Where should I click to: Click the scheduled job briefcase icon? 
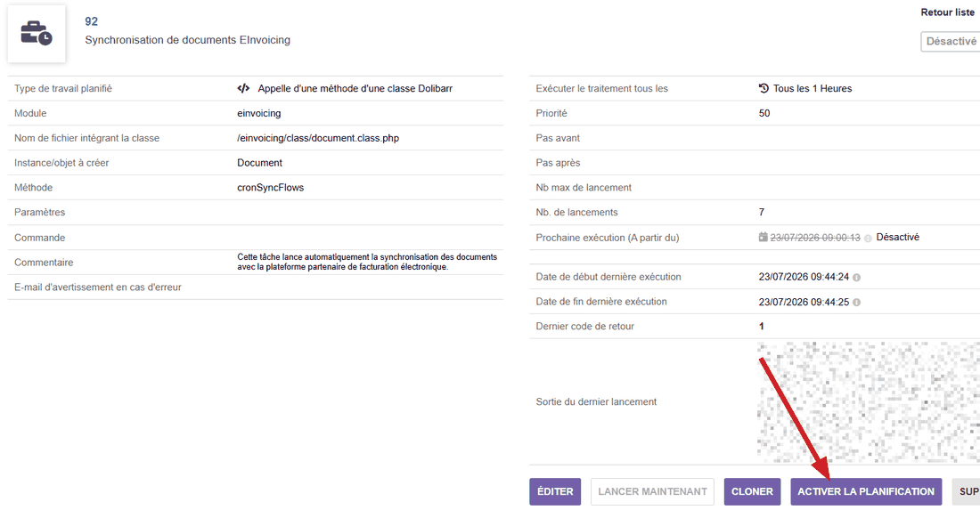point(37,34)
